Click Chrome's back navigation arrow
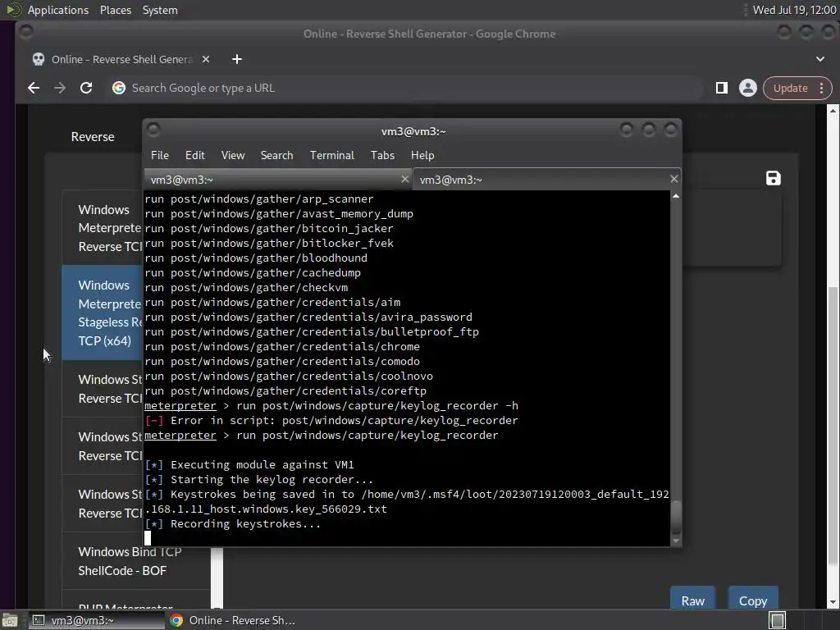 tap(34, 88)
